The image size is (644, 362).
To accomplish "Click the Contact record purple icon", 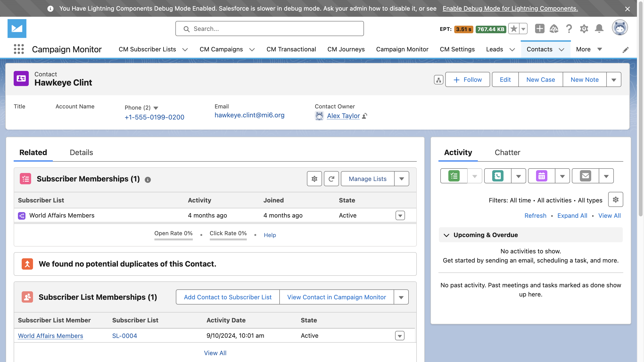I will (21, 78).
